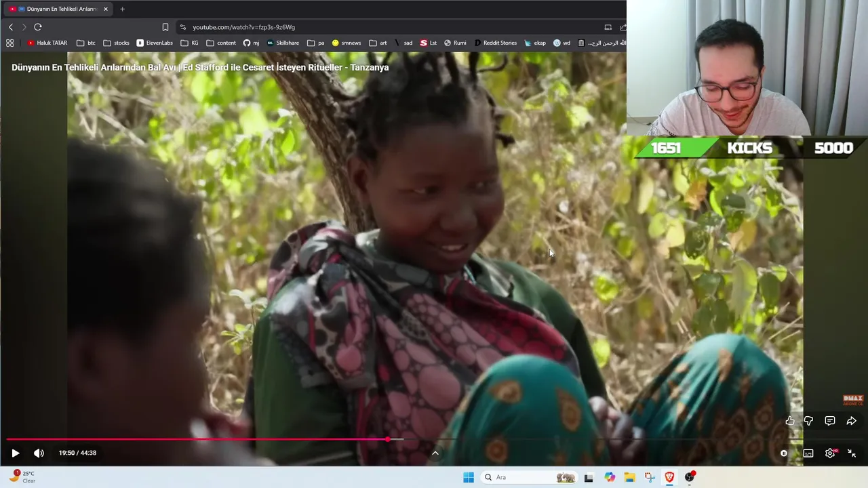Toggle autoplay switch in the player
Image resolution: width=868 pixels, height=488 pixels.
click(x=784, y=453)
